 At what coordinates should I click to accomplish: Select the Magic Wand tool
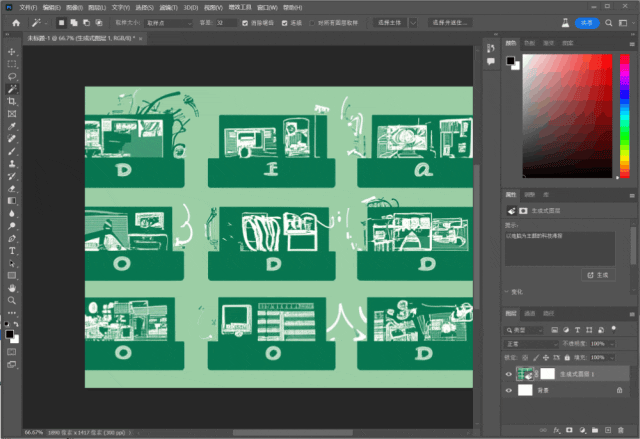[x=12, y=89]
